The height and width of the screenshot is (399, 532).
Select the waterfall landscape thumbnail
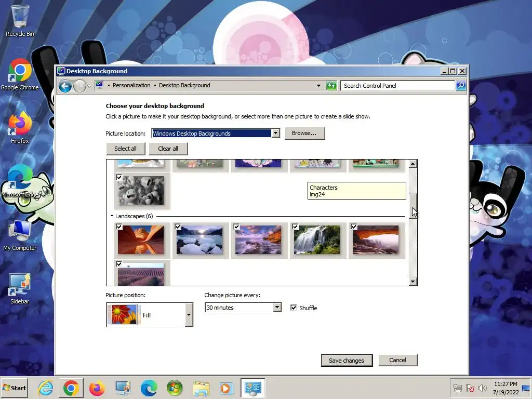click(317, 240)
